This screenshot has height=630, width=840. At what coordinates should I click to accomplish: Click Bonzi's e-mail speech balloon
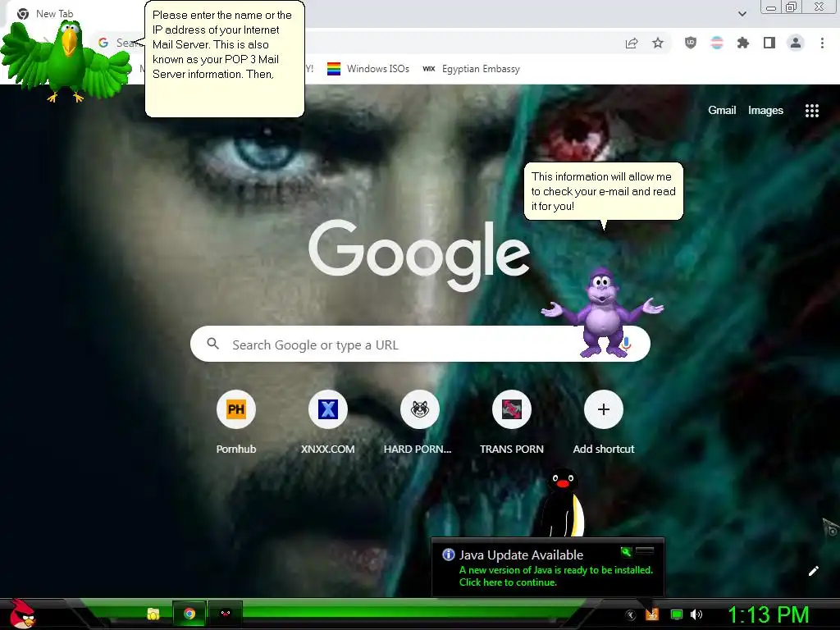[x=604, y=191]
